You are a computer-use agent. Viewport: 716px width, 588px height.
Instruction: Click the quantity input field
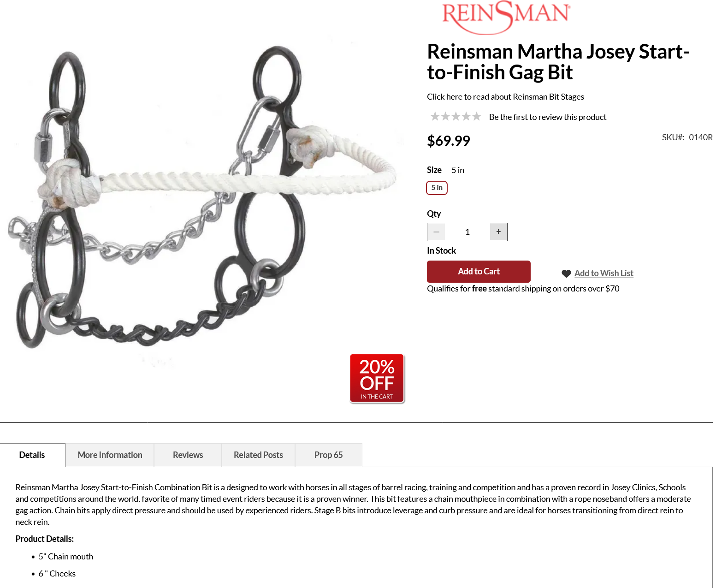pos(467,232)
